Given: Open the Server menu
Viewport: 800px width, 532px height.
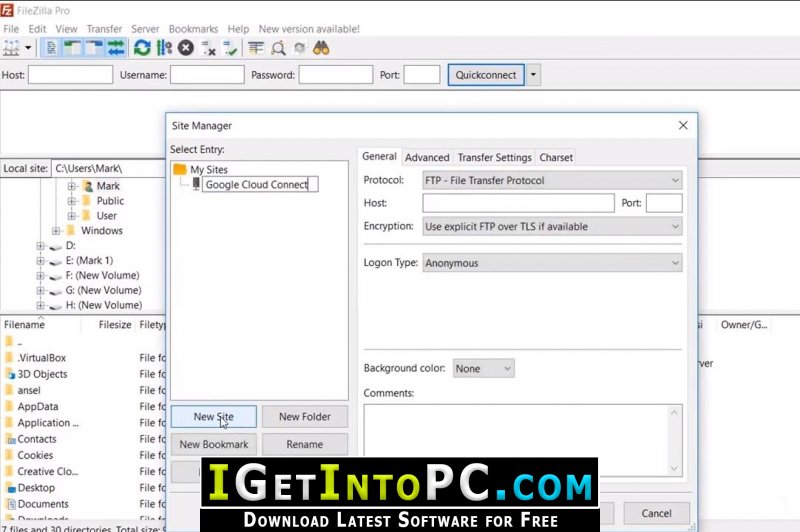Looking at the screenshot, I should point(145,29).
